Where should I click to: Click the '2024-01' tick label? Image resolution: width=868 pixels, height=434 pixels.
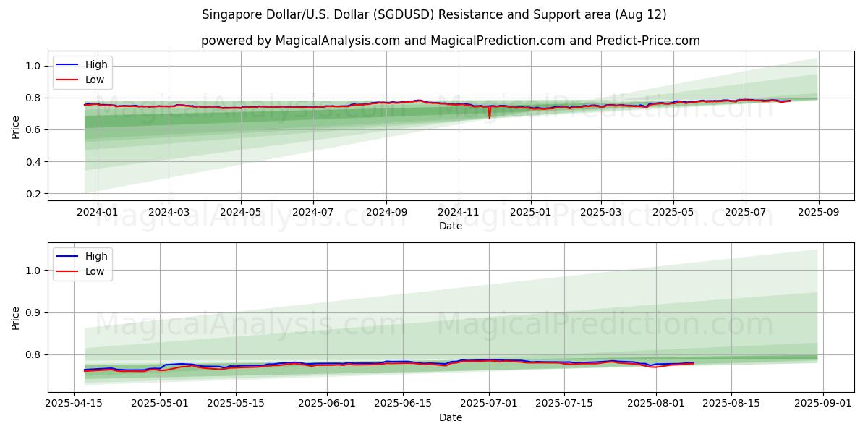tap(97, 213)
